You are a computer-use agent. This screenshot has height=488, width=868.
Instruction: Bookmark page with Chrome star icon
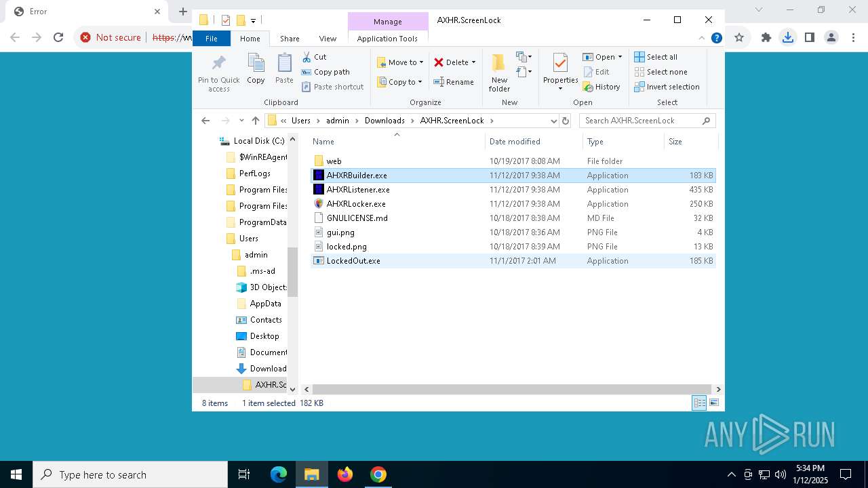(739, 37)
